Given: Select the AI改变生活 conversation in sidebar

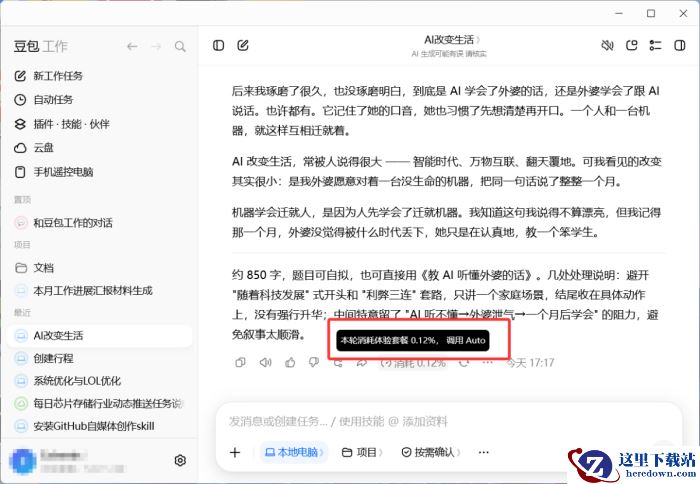Looking at the screenshot, I should (x=100, y=335).
